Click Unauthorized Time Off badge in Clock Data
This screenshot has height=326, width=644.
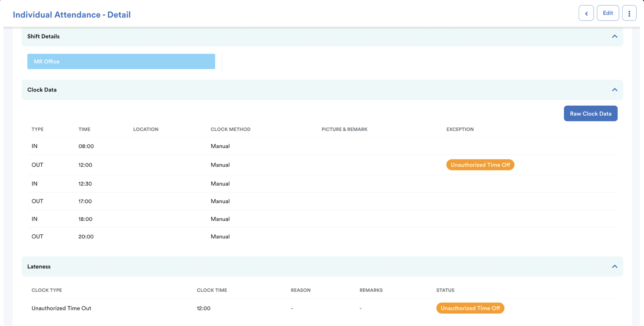(x=480, y=165)
